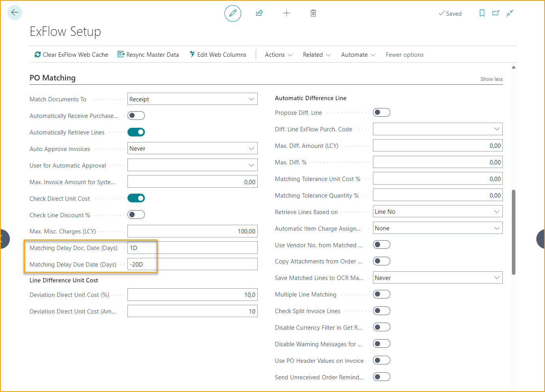Toggle Disable Currency Filter in Get switch
This screenshot has height=392, width=545.
(382, 327)
